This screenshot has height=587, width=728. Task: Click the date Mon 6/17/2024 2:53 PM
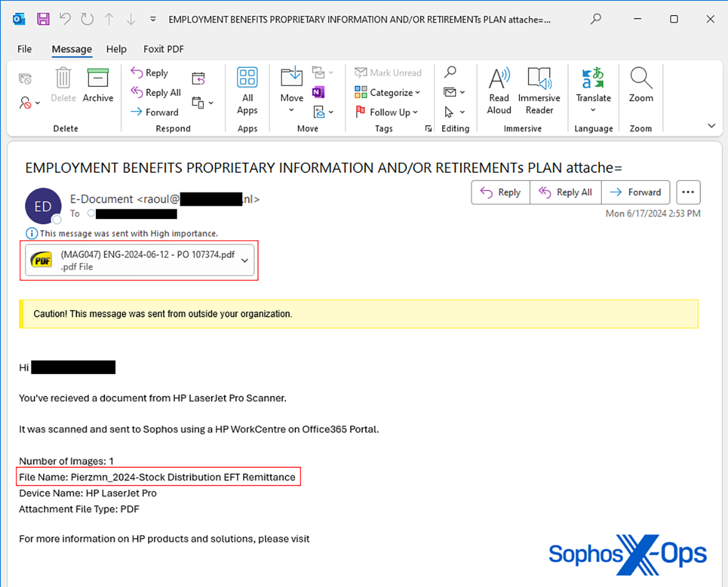point(653,214)
